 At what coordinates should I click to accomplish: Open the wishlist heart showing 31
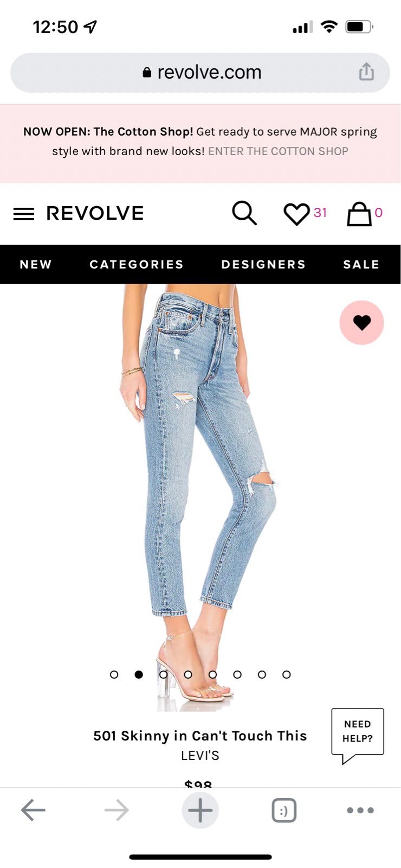coord(305,213)
